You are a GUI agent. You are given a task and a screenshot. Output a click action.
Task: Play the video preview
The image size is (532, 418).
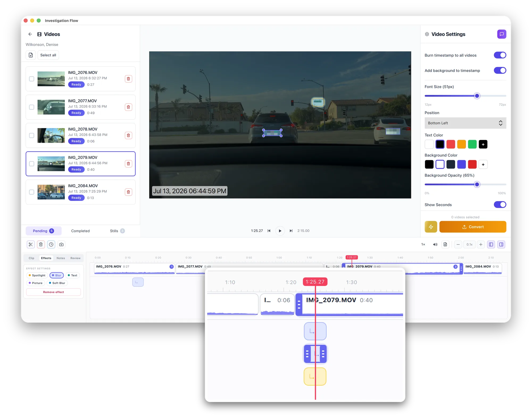click(x=280, y=231)
